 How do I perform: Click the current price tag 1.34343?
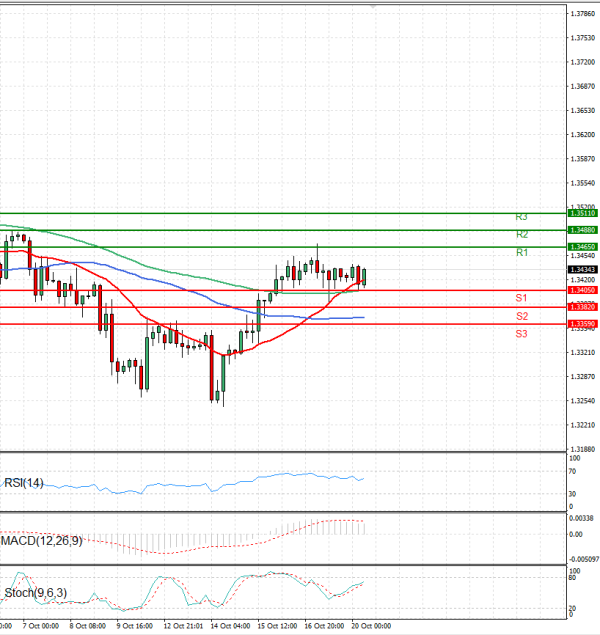pos(582,270)
